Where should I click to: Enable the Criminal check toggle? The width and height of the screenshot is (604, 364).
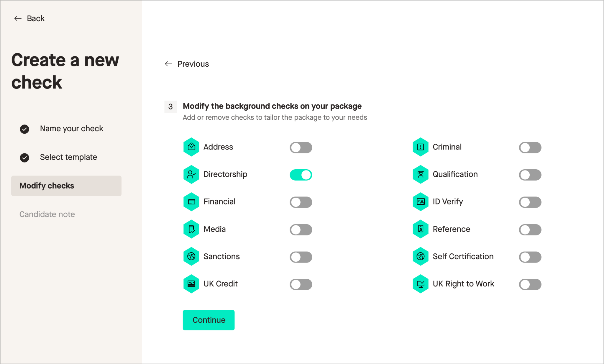click(530, 147)
